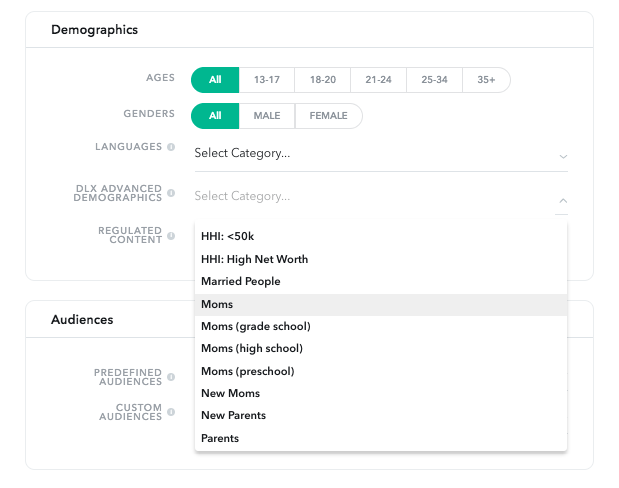Select the 18-20 age range
This screenshot has height=488, width=619.
(323, 80)
